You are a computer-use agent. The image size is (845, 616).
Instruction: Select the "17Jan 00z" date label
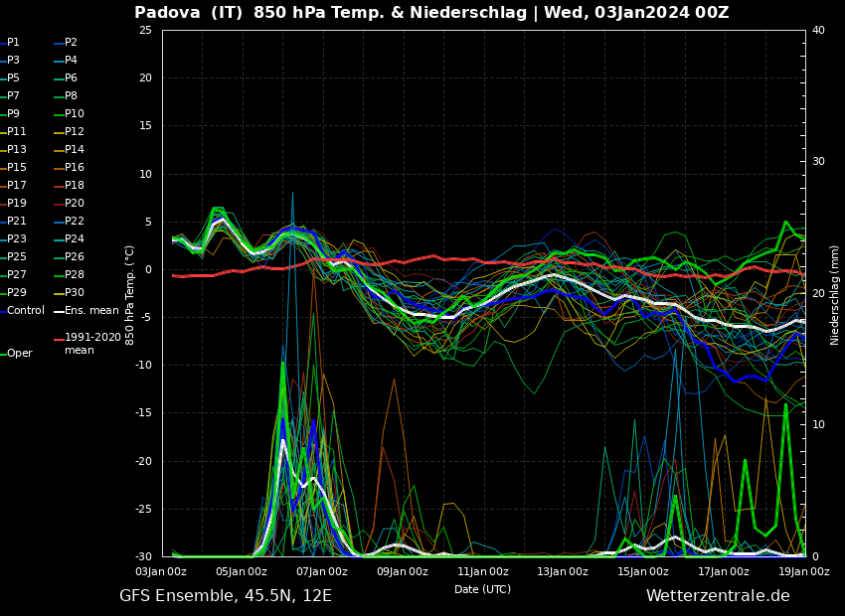click(723, 572)
